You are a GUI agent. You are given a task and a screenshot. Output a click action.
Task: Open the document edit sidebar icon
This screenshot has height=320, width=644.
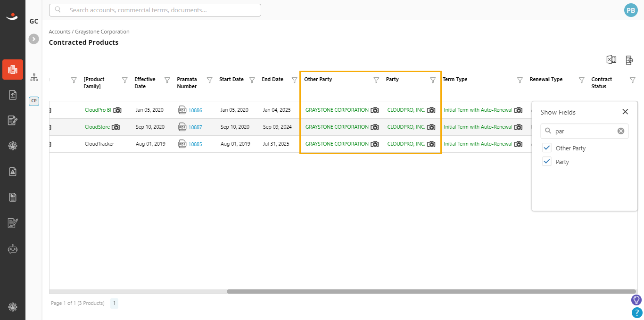[x=13, y=121]
